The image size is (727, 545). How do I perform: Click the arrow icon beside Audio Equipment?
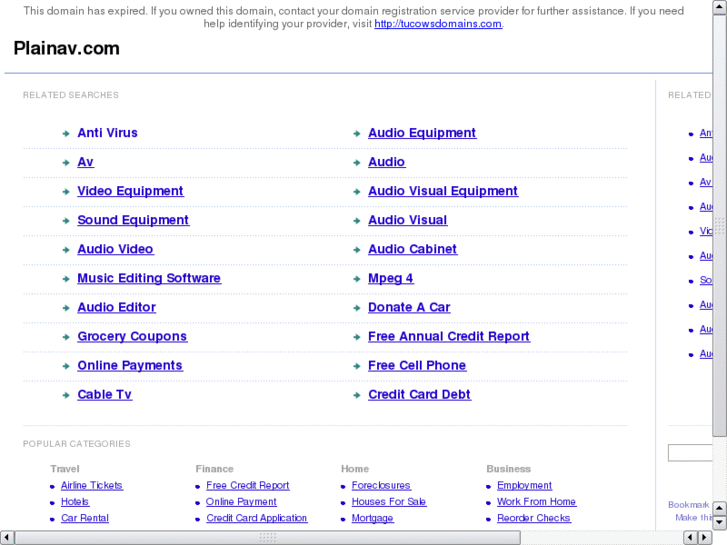click(357, 134)
